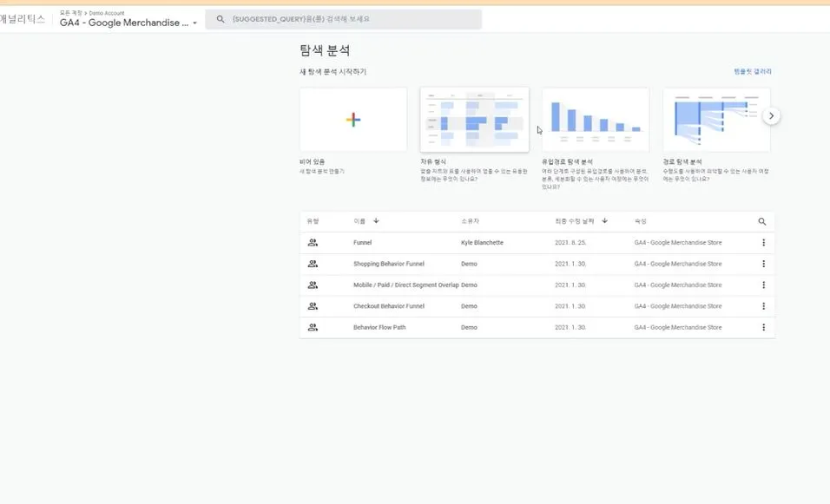The height and width of the screenshot is (504, 830).
Task: Open the 경로 탐색 분석 template thumbnail
Action: pos(717,118)
